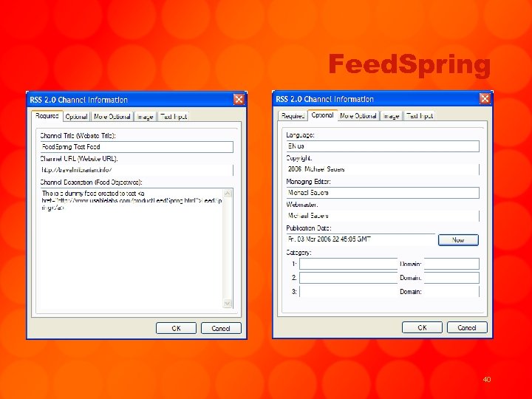
Task: Open the Image tab in right dialog
Action: tap(391, 116)
